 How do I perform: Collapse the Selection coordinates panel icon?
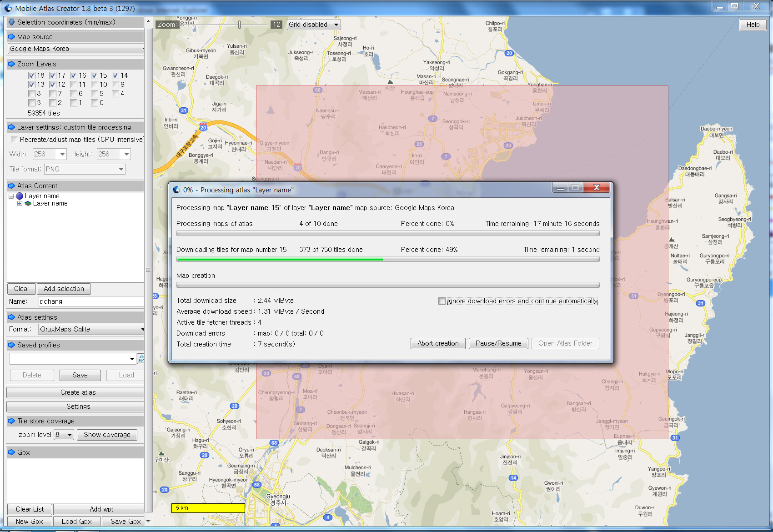click(12, 22)
